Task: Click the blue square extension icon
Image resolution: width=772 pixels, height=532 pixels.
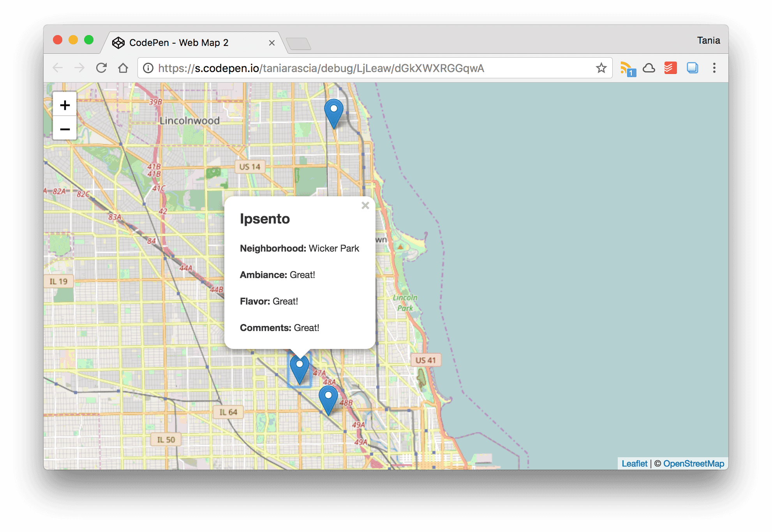Action: click(693, 67)
